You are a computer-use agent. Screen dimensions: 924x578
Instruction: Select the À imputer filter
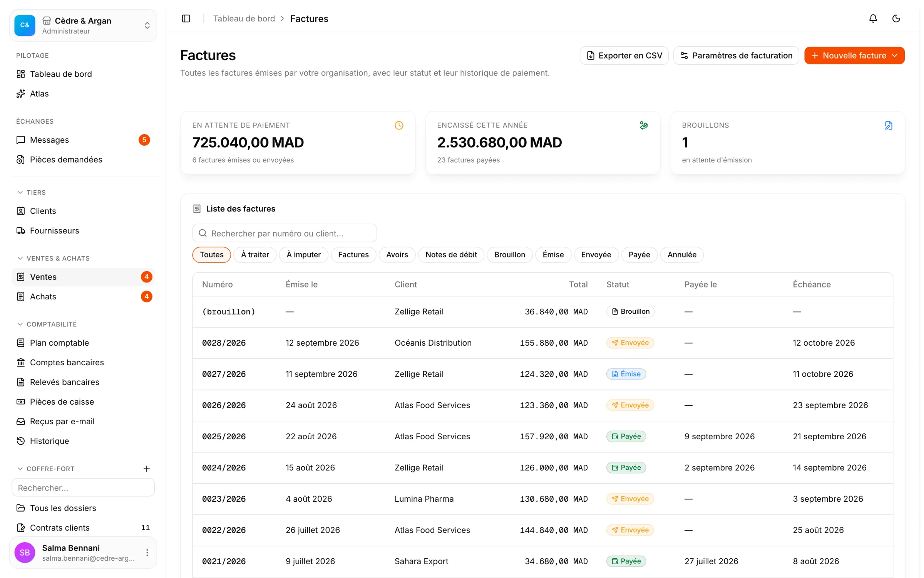(303, 255)
